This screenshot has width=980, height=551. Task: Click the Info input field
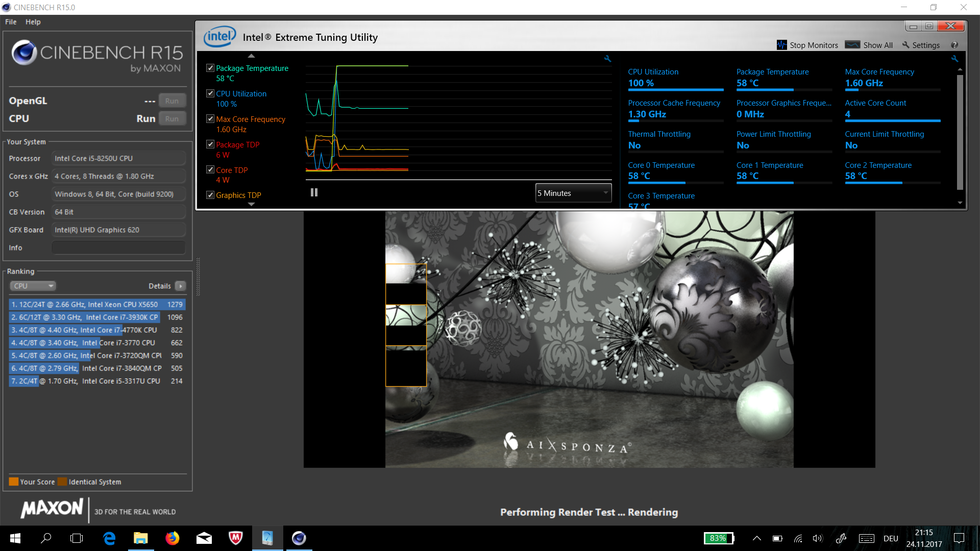click(118, 247)
